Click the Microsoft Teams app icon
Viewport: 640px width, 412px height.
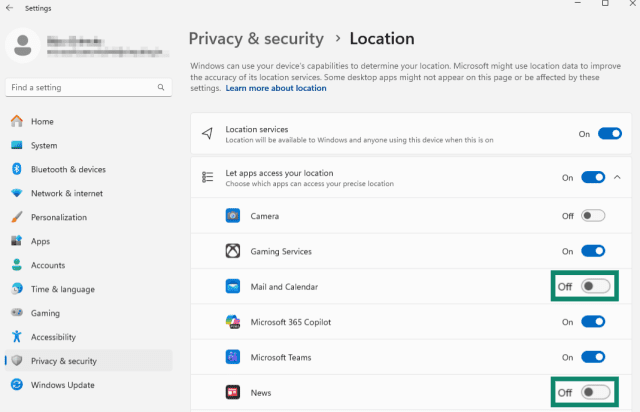(x=233, y=357)
